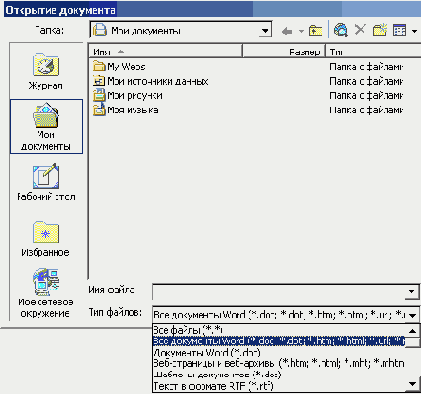Open Избранное in the places bar
The height and width of the screenshot is (394, 421).
pos(46,239)
